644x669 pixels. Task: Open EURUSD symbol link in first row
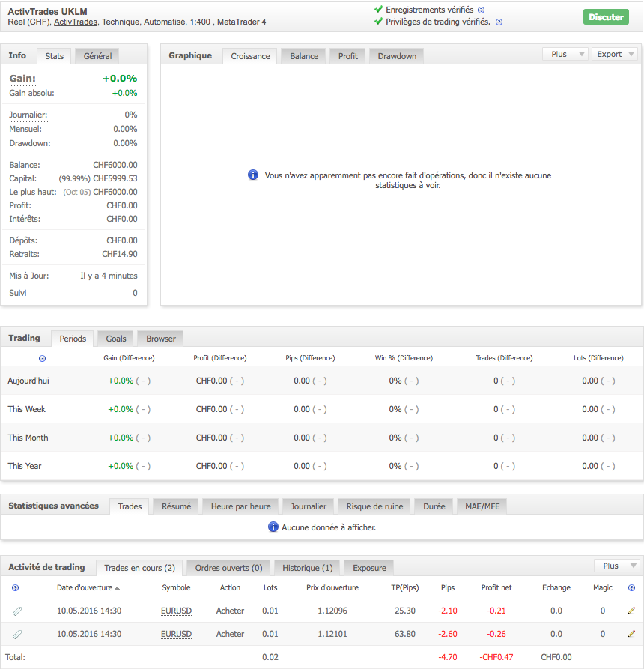click(176, 611)
